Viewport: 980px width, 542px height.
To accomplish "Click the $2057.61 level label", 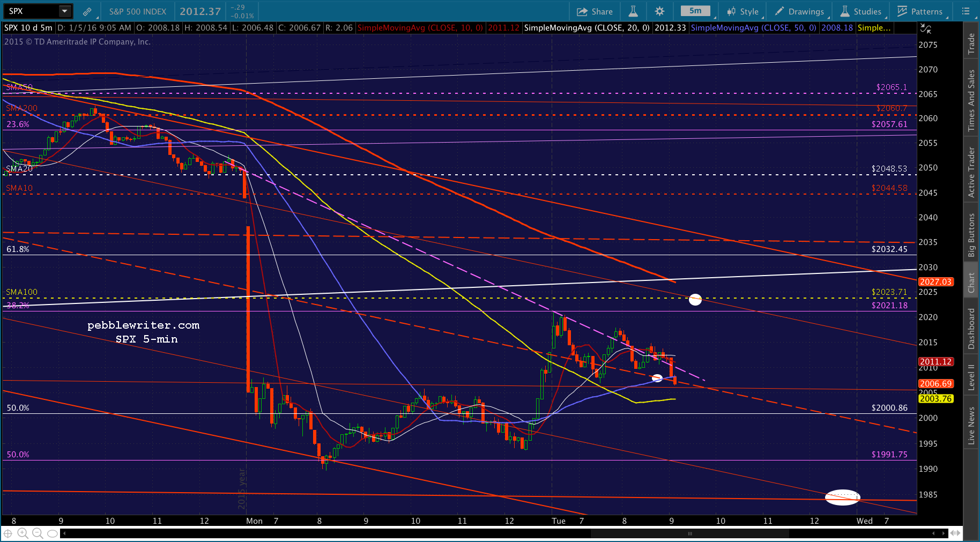I will tap(889, 124).
